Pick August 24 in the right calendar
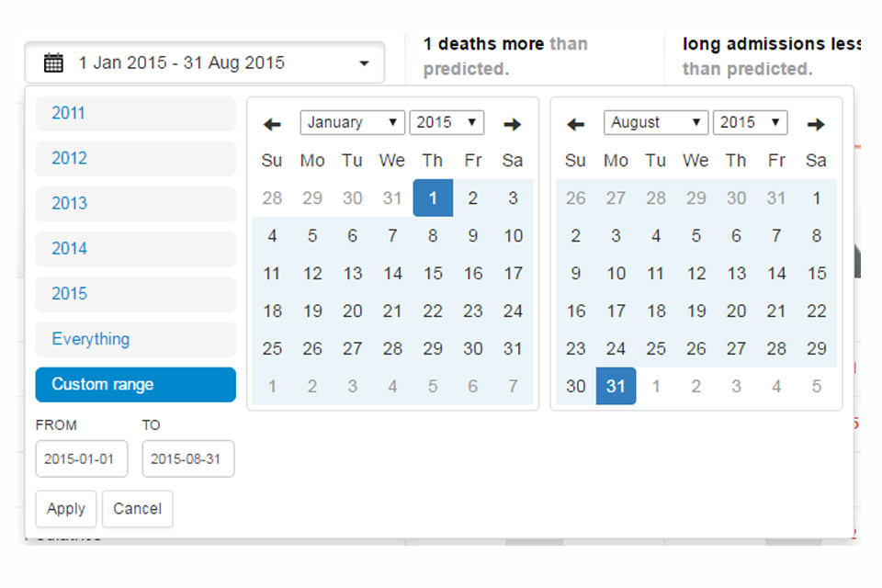Viewport: 882px width, 588px height. pyautogui.click(x=616, y=349)
